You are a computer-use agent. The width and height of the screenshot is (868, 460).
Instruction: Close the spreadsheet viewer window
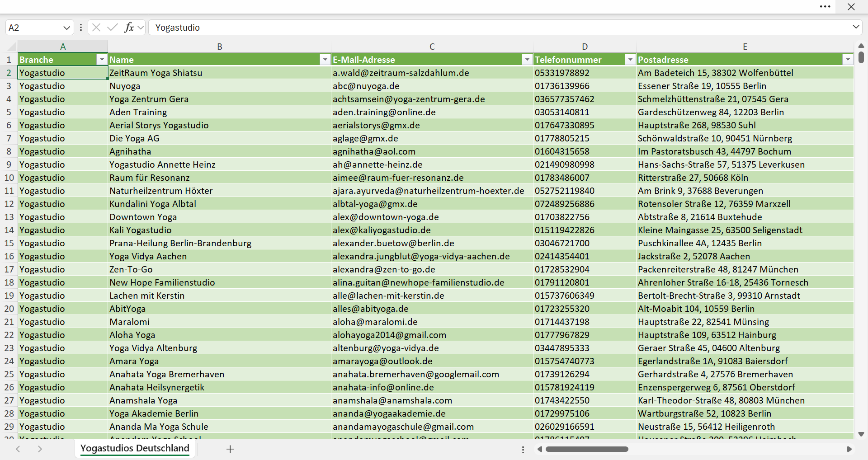(851, 7)
